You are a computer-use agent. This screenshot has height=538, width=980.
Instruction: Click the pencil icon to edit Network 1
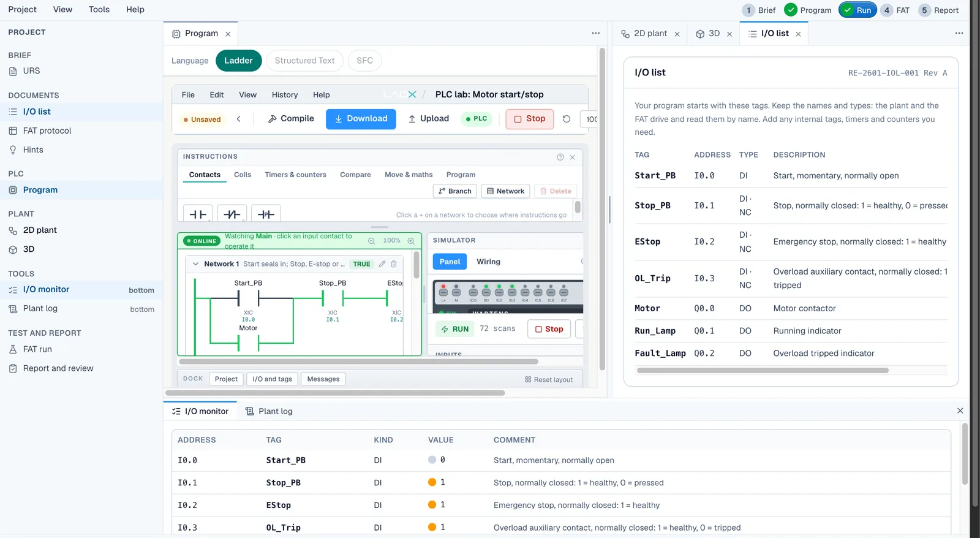coord(382,264)
